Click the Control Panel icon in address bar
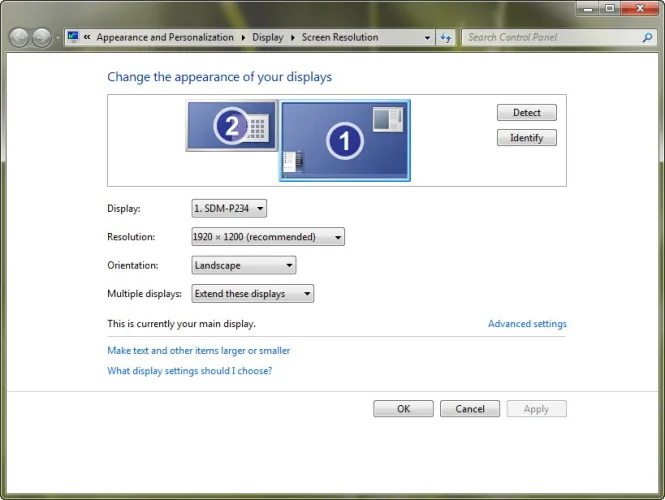 (x=73, y=37)
